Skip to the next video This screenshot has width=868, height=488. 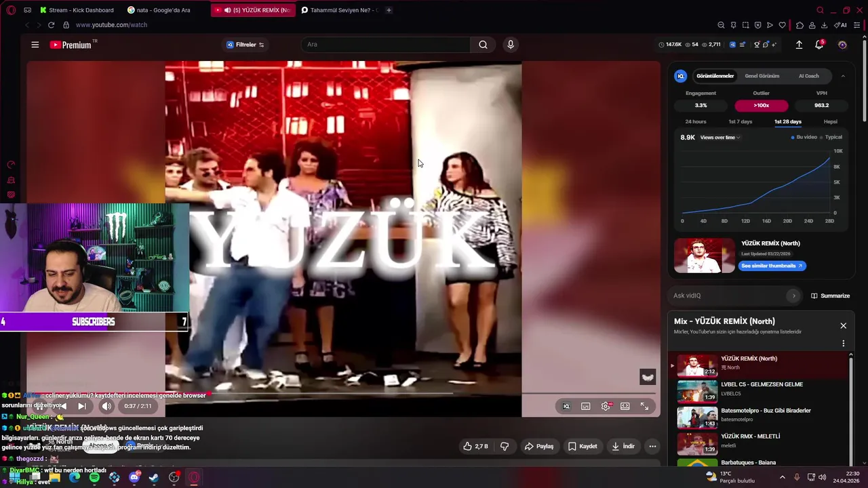81,406
